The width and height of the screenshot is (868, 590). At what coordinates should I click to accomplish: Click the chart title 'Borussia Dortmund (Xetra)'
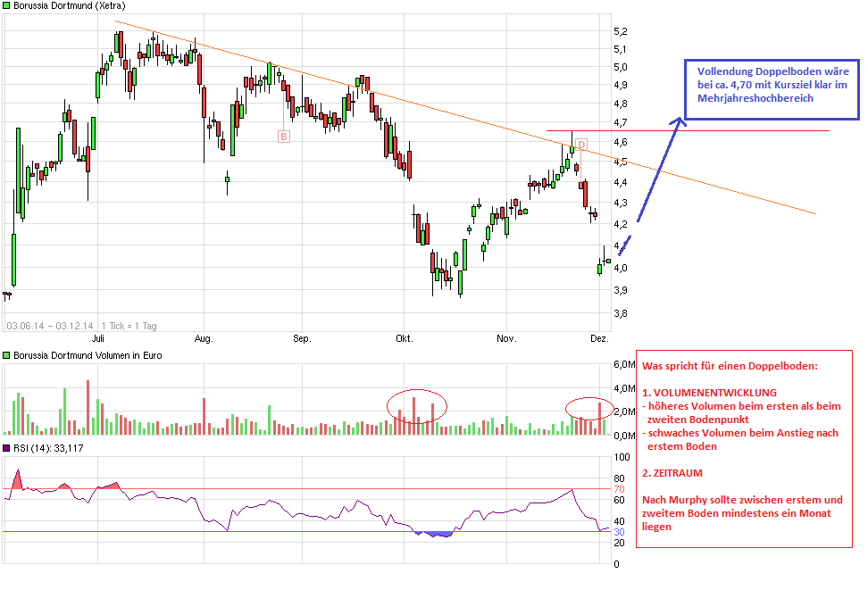point(69,5)
